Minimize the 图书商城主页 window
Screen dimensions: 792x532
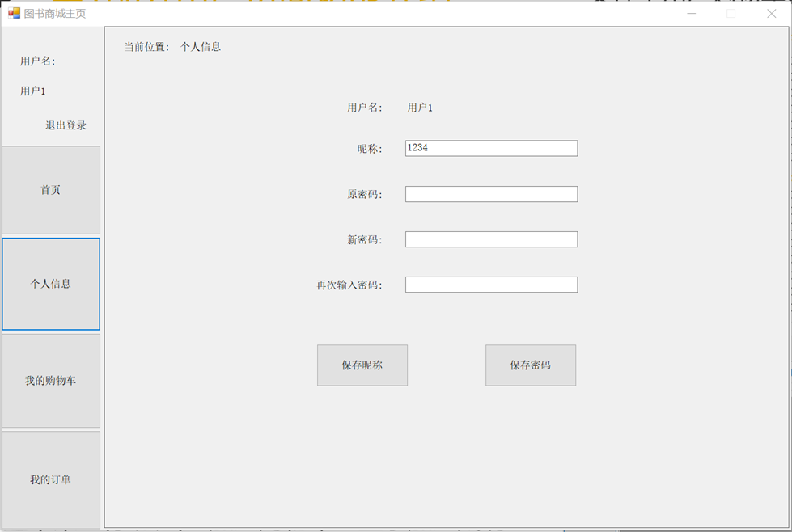691,14
